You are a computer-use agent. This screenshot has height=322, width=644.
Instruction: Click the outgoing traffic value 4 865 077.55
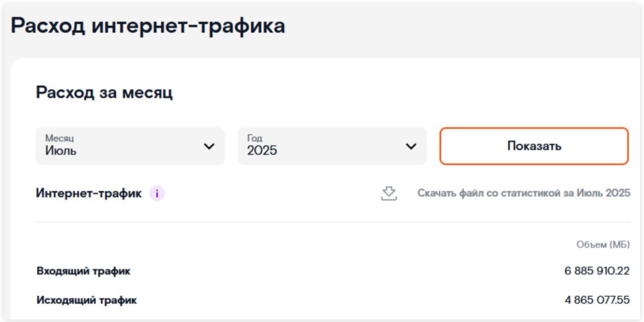pyautogui.click(x=597, y=300)
